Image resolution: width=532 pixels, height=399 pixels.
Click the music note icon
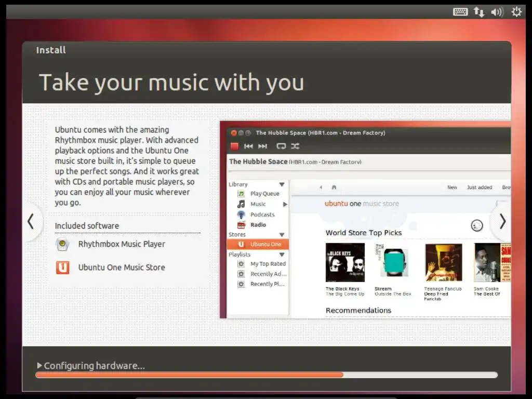click(x=241, y=204)
